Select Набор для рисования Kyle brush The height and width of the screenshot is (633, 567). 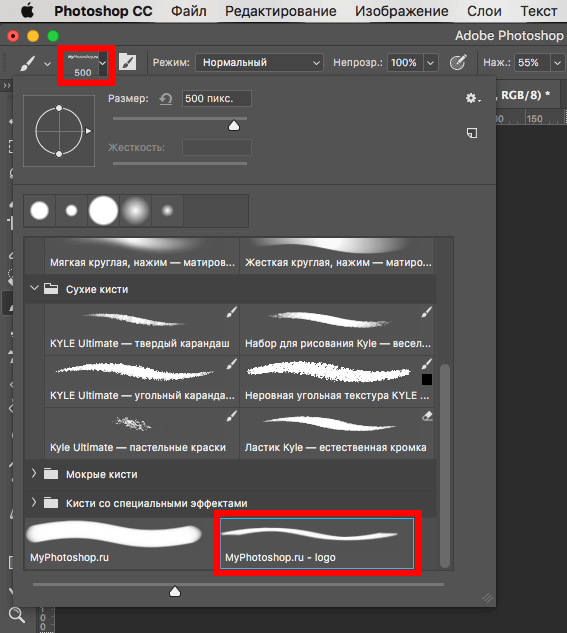[x=337, y=329]
